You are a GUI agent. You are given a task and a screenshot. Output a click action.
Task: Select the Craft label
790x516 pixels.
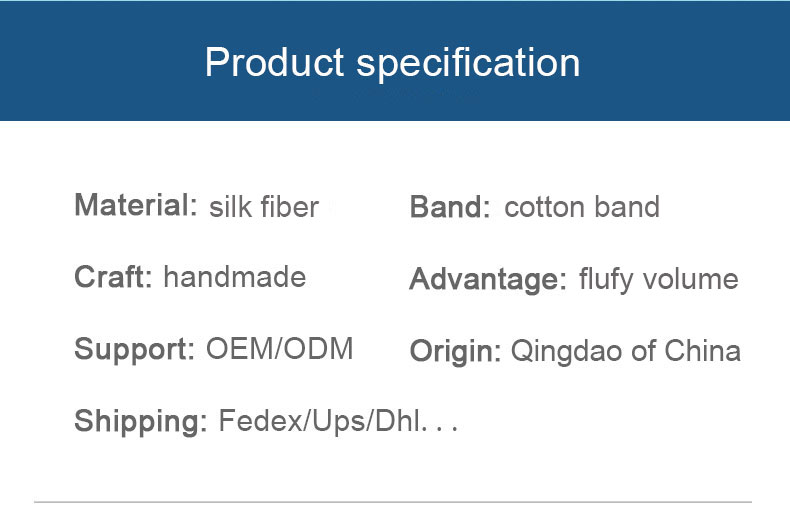tap(113, 277)
